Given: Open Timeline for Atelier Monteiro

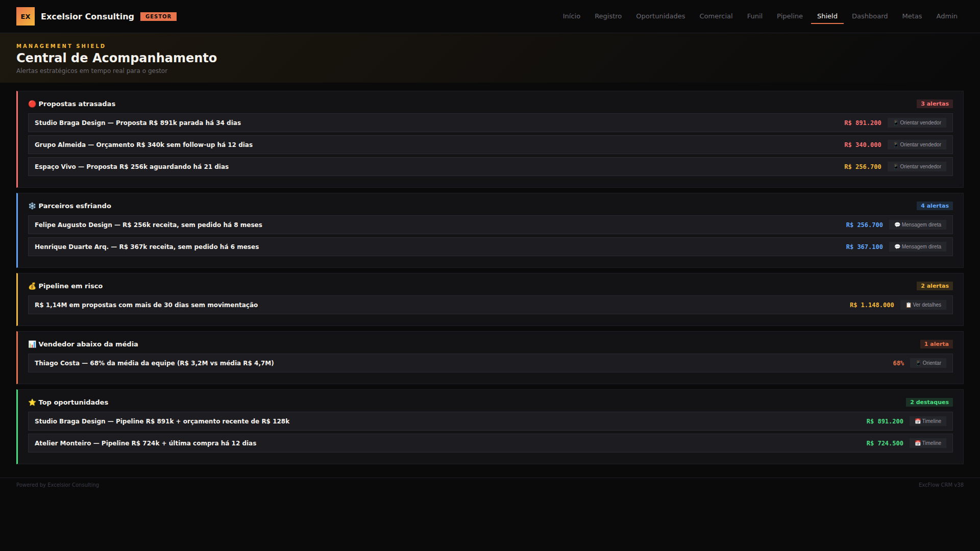Looking at the screenshot, I should 928,443.
